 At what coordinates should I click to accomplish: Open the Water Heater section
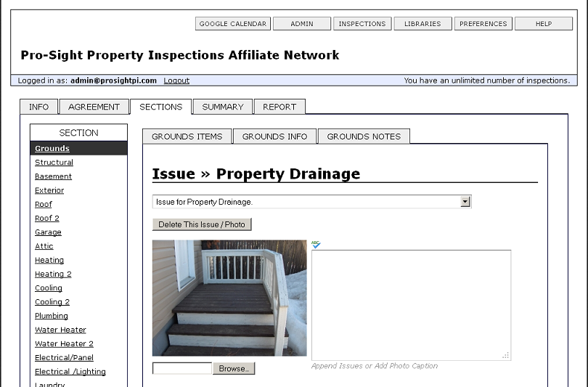pos(60,330)
